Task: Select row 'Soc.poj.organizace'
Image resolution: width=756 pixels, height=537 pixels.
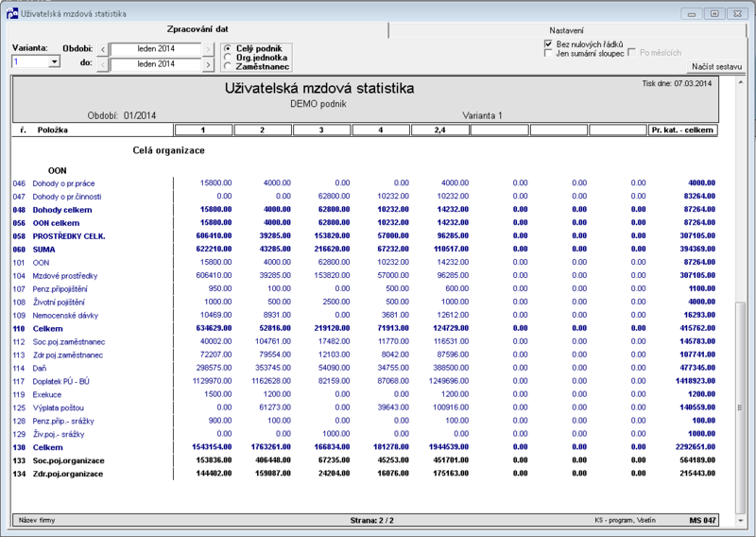Action: pyautogui.click(x=364, y=460)
